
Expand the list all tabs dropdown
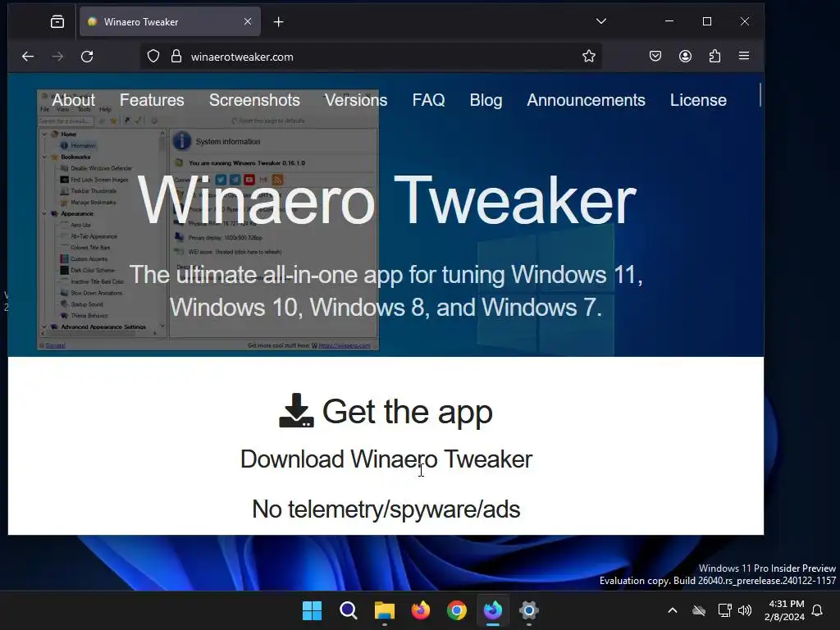coord(601,21)
